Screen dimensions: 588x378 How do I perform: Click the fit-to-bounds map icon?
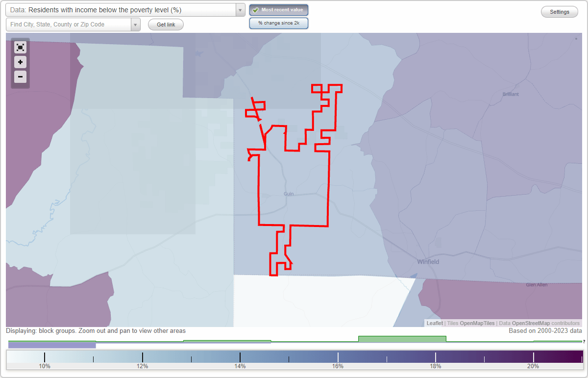tap(20, 47)
